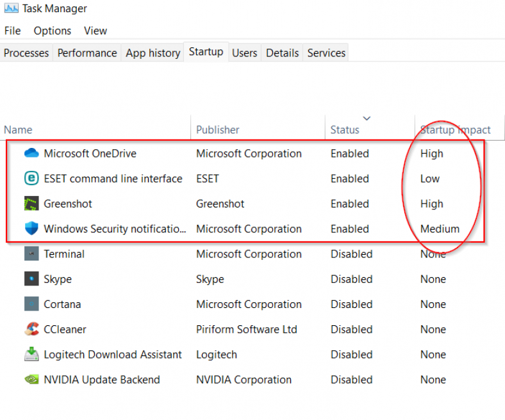Viewport: 505px width, 420px height.
Task: Switch to the Performance tab
Action: point(87,52)
